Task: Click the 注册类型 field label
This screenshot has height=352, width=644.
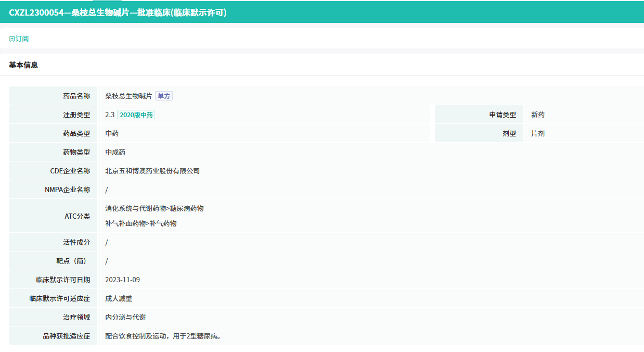Action: click(76, 115)
